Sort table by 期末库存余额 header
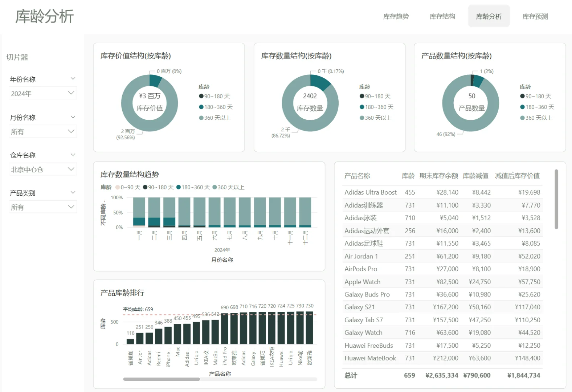Image resolution: width=572 pixels, height=392 pixels. [x=438, y=176]
